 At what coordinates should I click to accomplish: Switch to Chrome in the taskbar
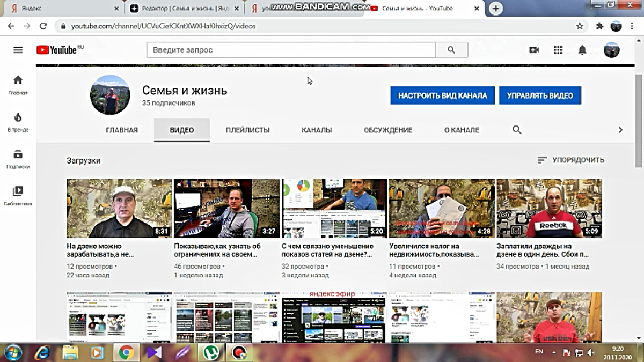tap(126, 352)
